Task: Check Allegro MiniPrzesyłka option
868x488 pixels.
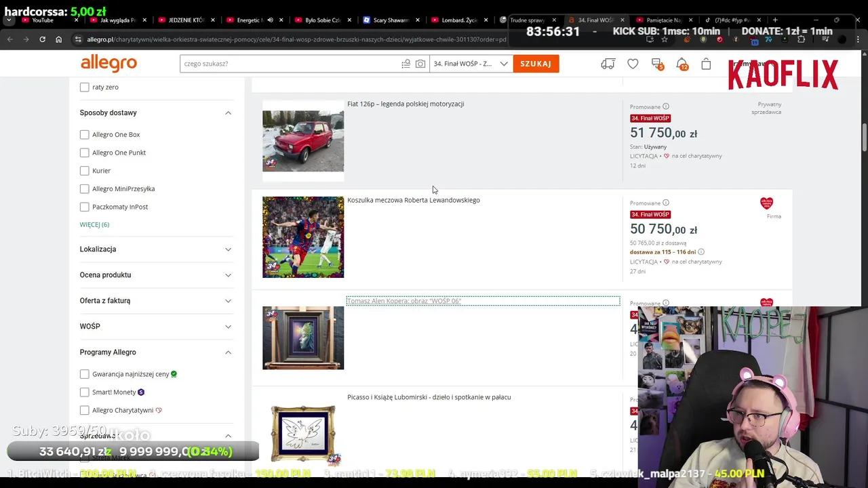Action: point(84,188)
